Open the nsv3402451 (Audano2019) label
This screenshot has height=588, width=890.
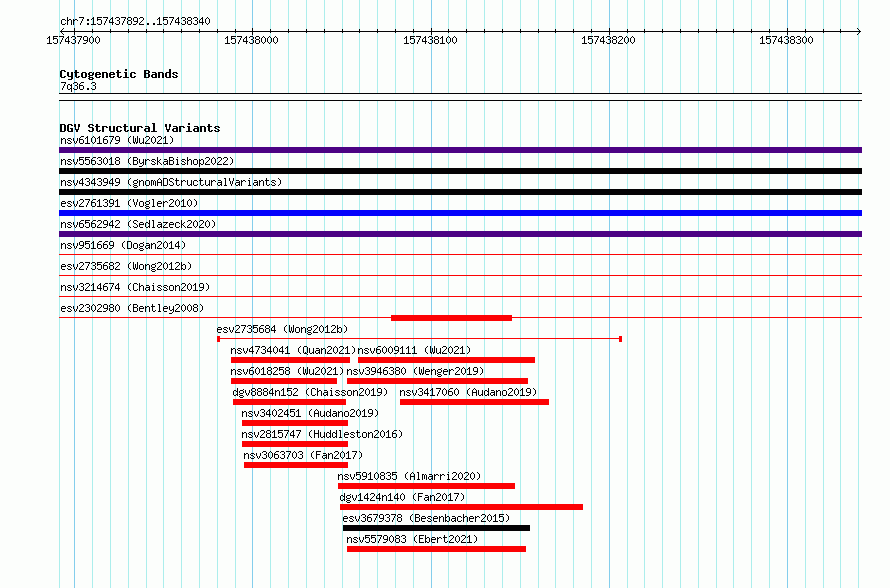pos(310,413)
